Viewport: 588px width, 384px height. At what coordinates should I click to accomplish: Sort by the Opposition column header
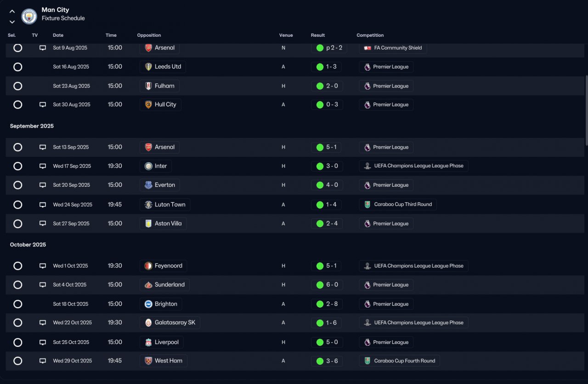[x=149, y=35]
